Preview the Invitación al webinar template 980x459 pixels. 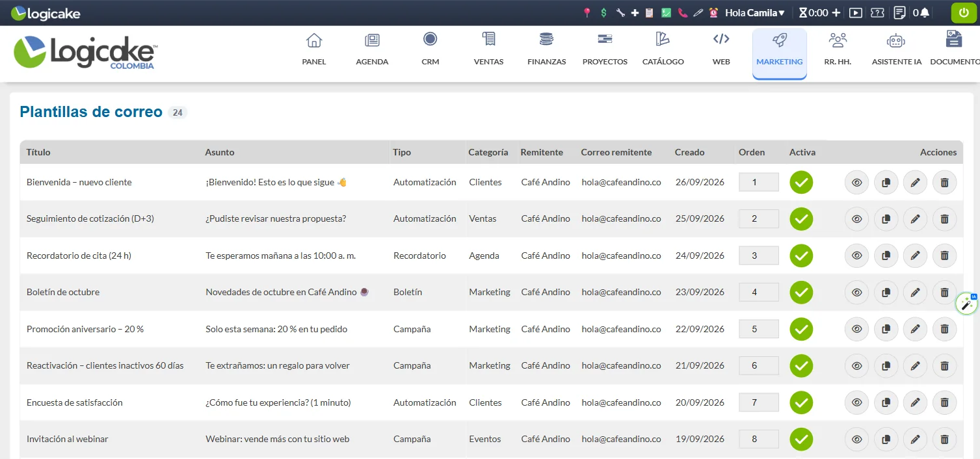(x=856, y=439)
